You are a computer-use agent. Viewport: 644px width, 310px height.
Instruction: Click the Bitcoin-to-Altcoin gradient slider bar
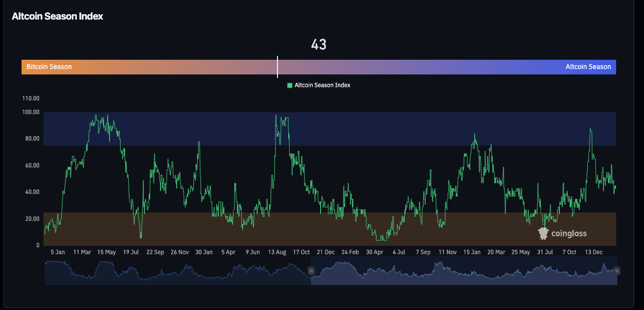pos(319,67)
